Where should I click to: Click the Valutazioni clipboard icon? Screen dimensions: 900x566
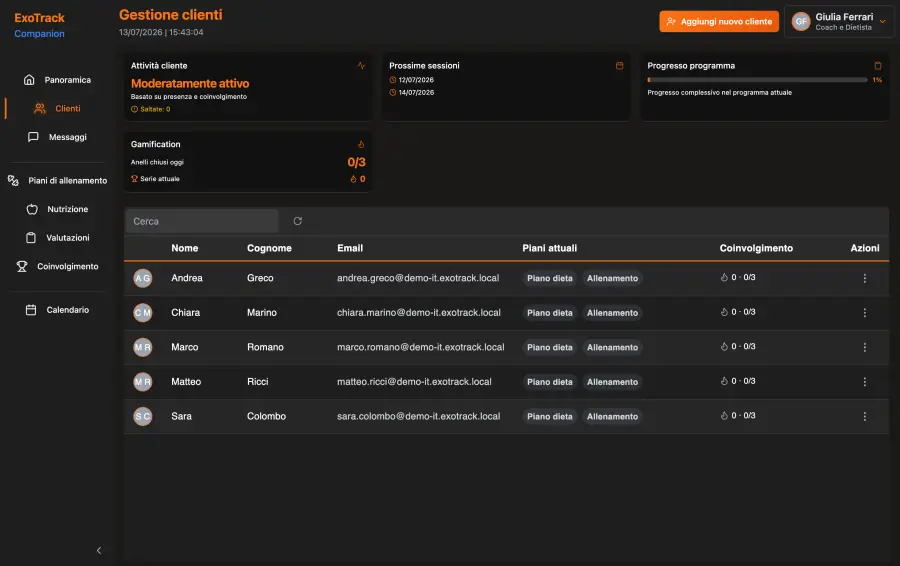point(31,238)
